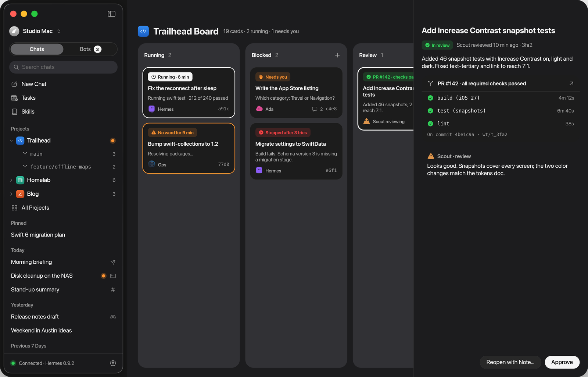Open the Write the App Store listing card
The width and height of the screenshot is (588, 377).
tap(296, 93)
